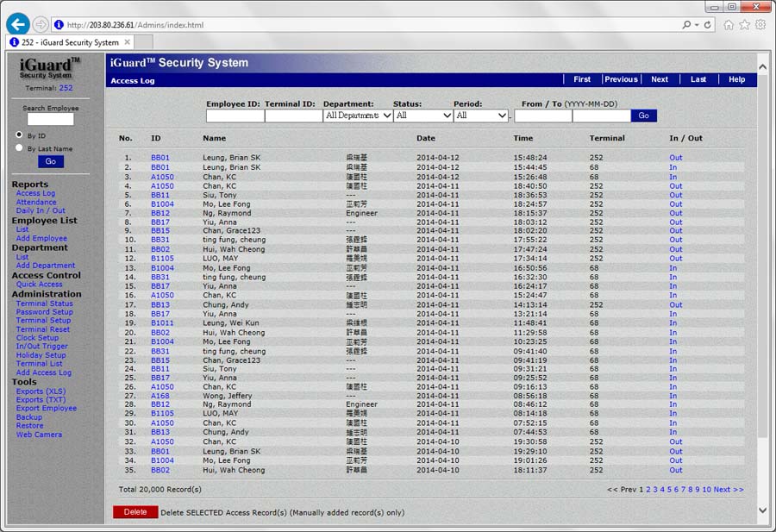
Task: Open the Period dropdown
Action: pyautogui.click(x=481, y=116)
